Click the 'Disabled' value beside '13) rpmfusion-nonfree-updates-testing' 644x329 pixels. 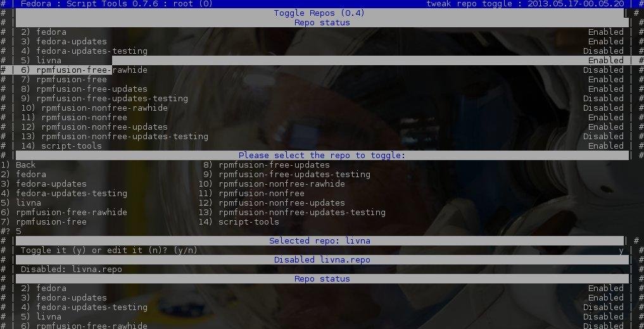pos(603,136)
